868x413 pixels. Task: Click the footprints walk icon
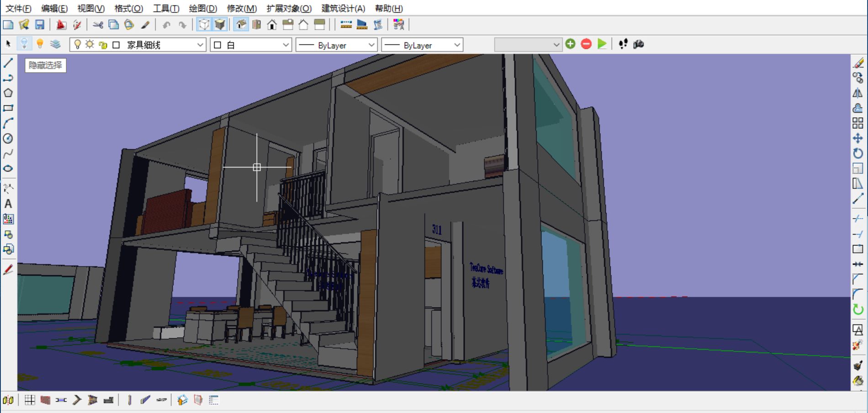click(623, 44)
